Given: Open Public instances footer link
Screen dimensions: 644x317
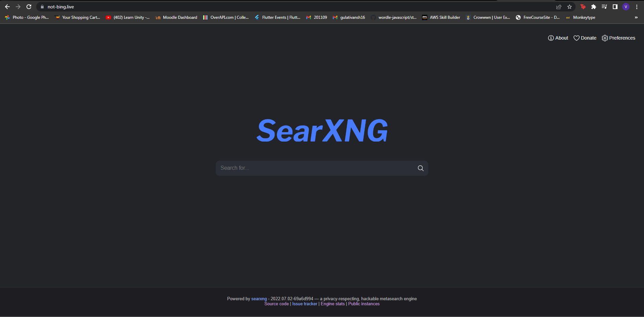Looking at the screenshot, I should 364,304.
